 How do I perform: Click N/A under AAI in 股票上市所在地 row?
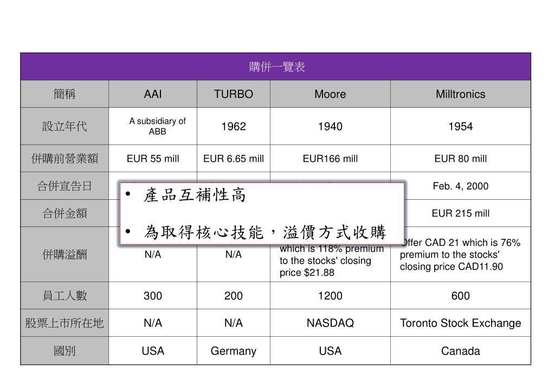coord(153,323)
